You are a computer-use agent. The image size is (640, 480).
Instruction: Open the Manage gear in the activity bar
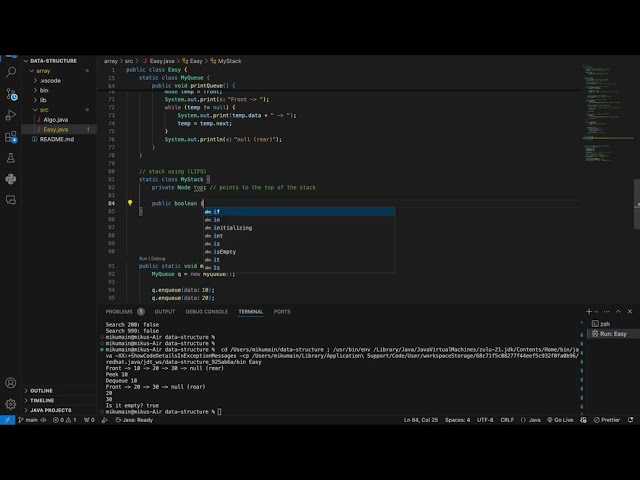11,404
